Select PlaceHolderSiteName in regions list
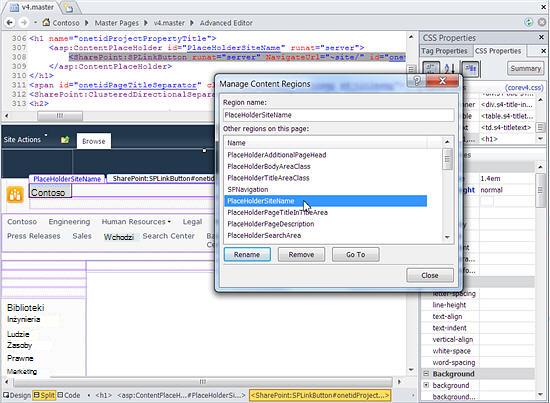550x403 pixels. [x=326, y=201]
